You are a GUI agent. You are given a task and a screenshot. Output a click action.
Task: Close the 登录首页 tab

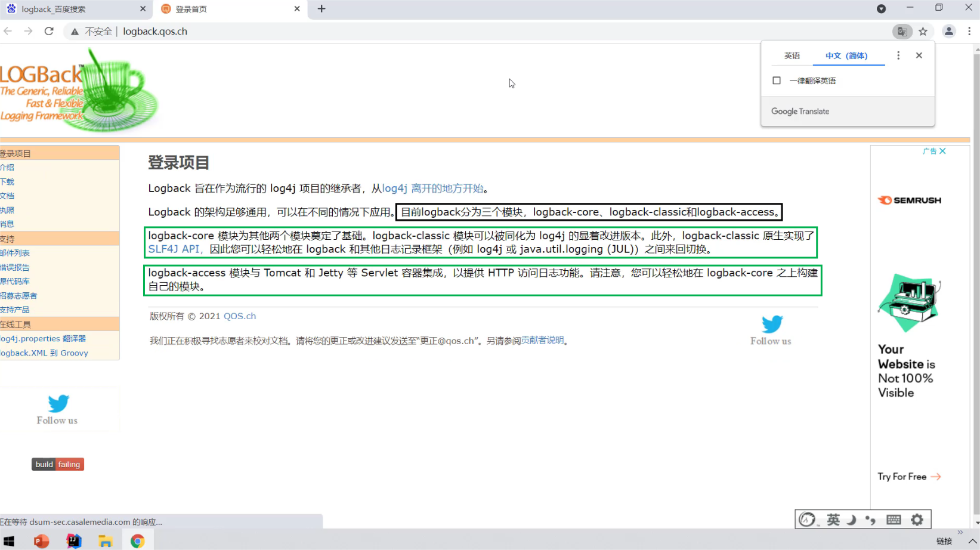click(x=297, y=9)
